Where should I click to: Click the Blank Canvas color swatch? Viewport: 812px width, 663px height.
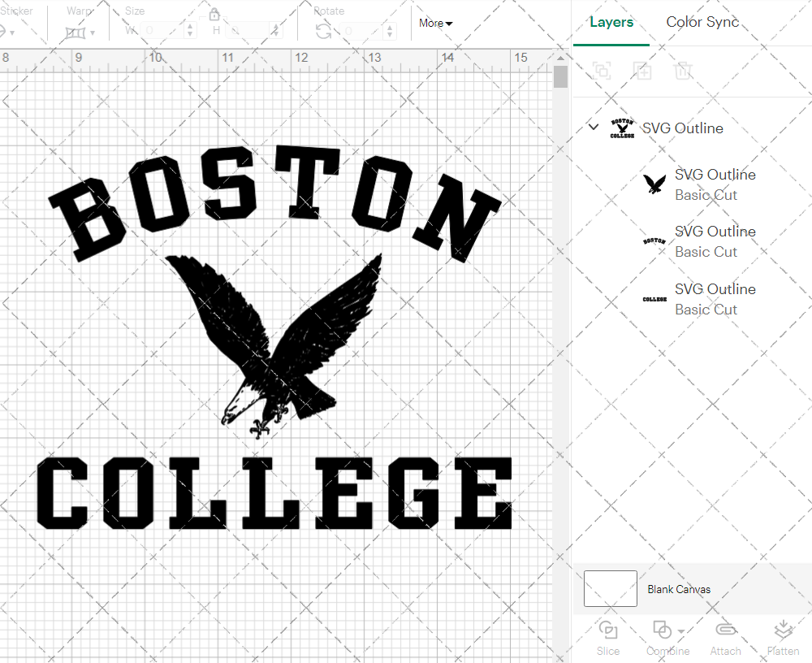click(610, 589)
